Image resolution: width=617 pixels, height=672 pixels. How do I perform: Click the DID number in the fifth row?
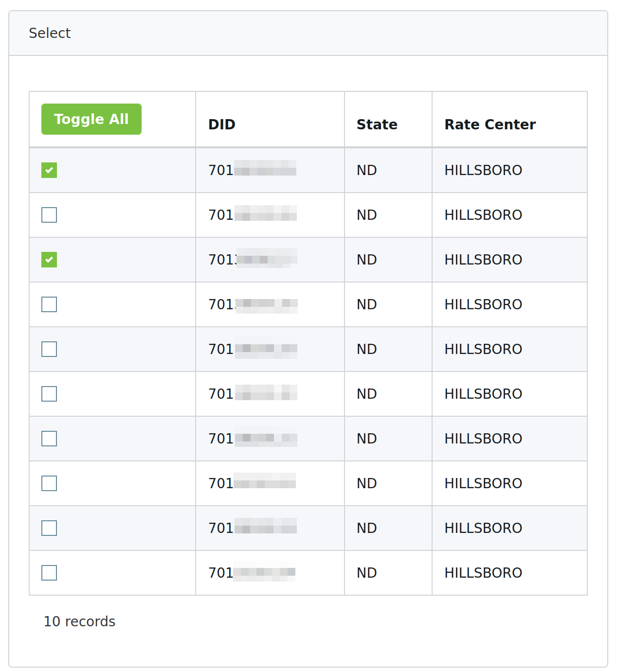pyautogui.click(x=253, y=349)
